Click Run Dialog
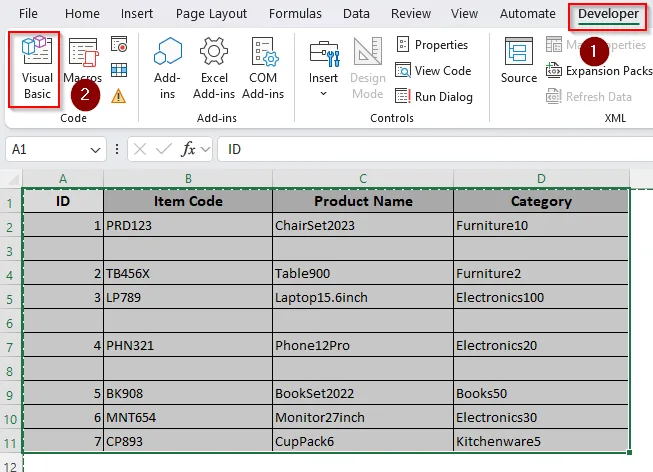The image size is (653, 472). 434,97
